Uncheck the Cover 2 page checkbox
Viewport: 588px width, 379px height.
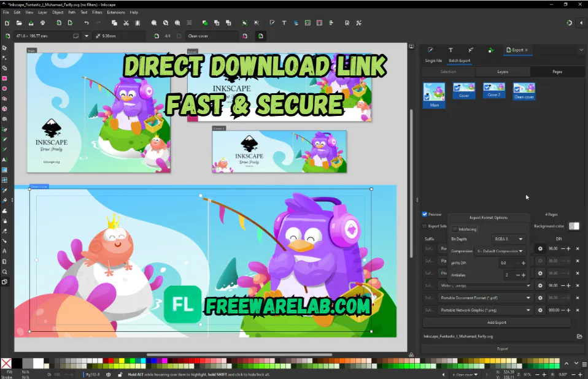pyautogui.click(x=487, y=87)
